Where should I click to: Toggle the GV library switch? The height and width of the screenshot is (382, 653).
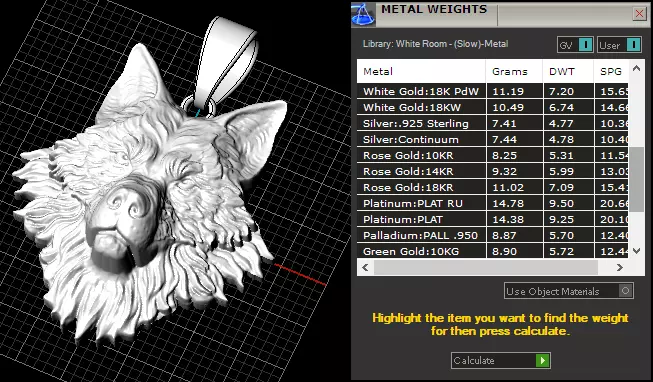click(575, 45)
